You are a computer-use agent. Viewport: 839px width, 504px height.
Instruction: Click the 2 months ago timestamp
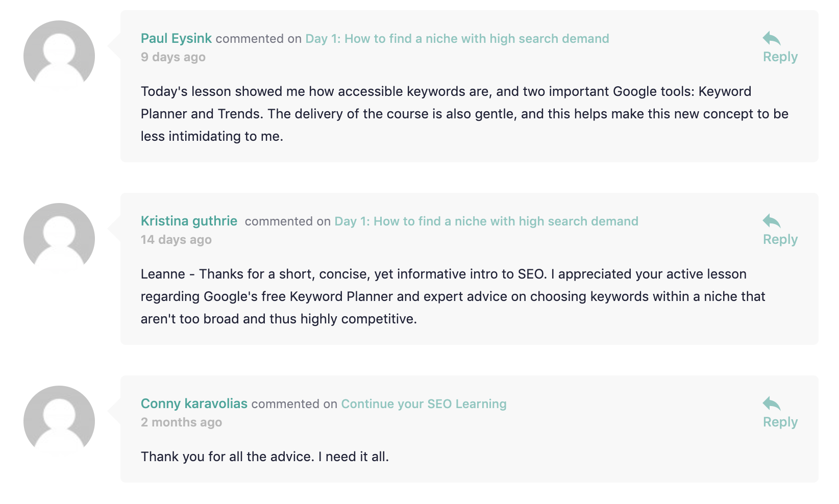tap(181, 422)
